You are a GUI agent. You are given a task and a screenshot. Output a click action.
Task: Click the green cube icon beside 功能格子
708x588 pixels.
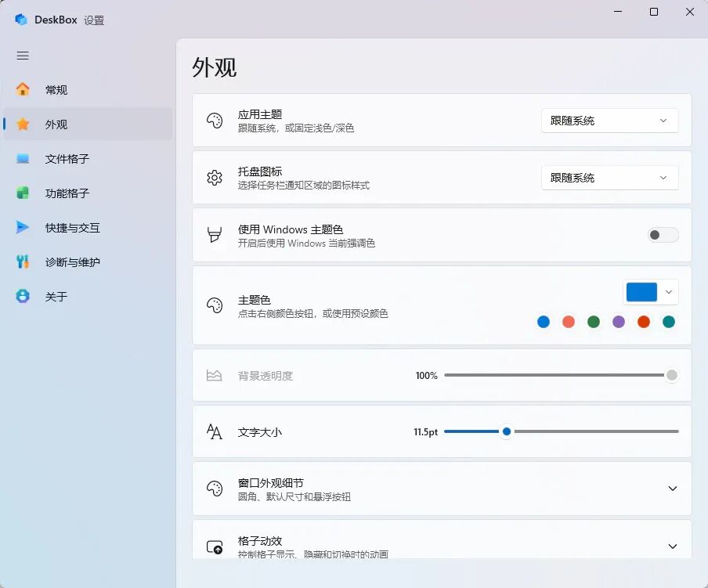click(x=23, y=193)
